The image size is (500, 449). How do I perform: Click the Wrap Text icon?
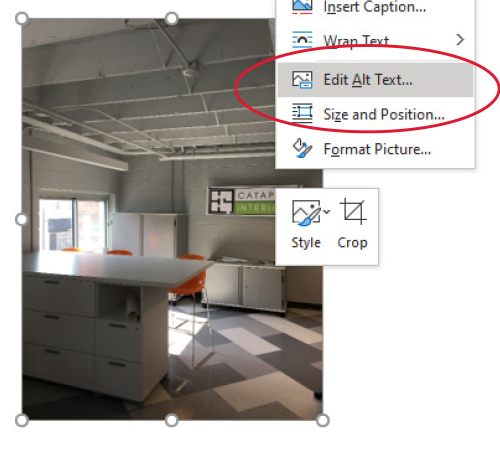pyautogui.click(x=302, y=40)
